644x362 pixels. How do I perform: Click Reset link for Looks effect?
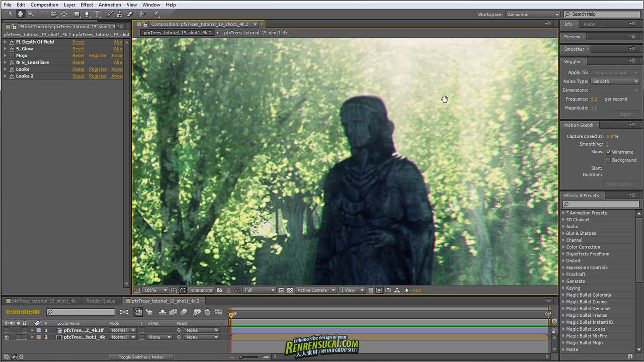pos(78,69)
